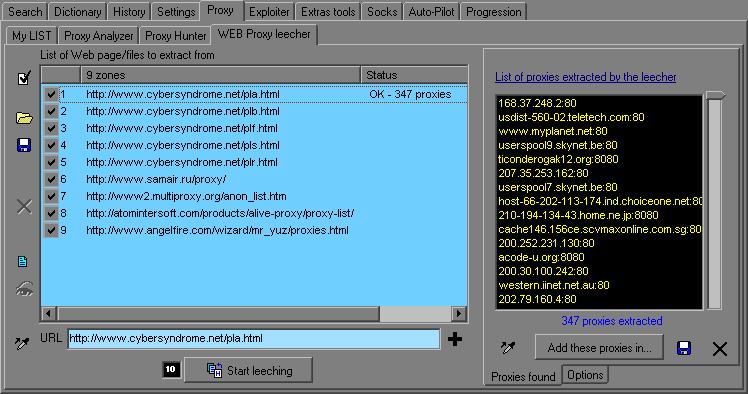This screenshot has width=748, height=394.
Task: Open the Extras tools tab
Action: pos(328,11)
